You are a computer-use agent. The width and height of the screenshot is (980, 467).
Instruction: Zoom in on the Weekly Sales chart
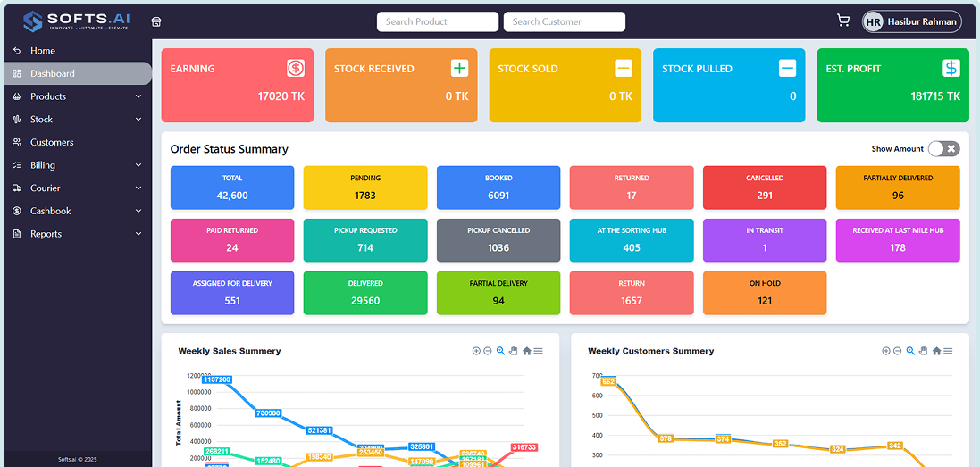tap(476, 351)
